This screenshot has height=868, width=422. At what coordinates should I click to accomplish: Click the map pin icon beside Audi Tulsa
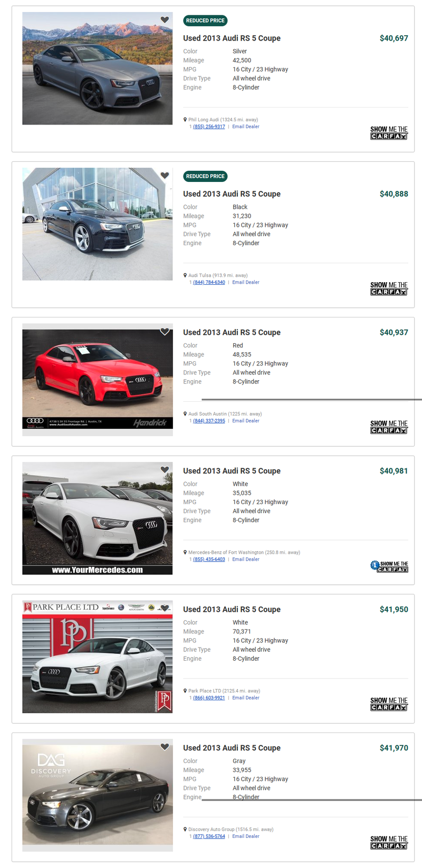[x=185, y=275]
